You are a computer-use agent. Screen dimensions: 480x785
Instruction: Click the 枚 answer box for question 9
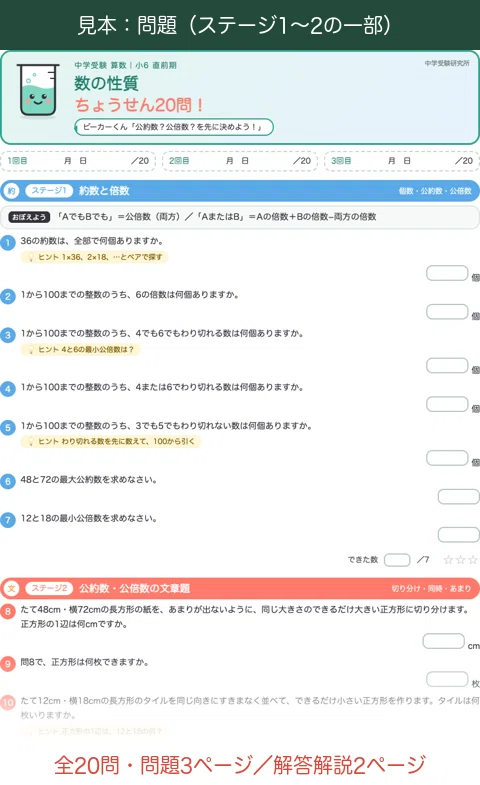tap(447, 679)
